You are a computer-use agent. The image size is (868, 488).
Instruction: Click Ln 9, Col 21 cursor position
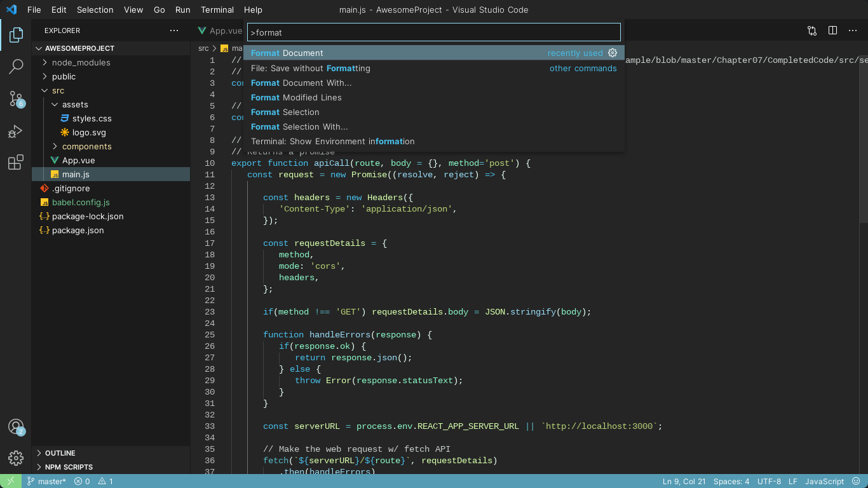point(684,481)
